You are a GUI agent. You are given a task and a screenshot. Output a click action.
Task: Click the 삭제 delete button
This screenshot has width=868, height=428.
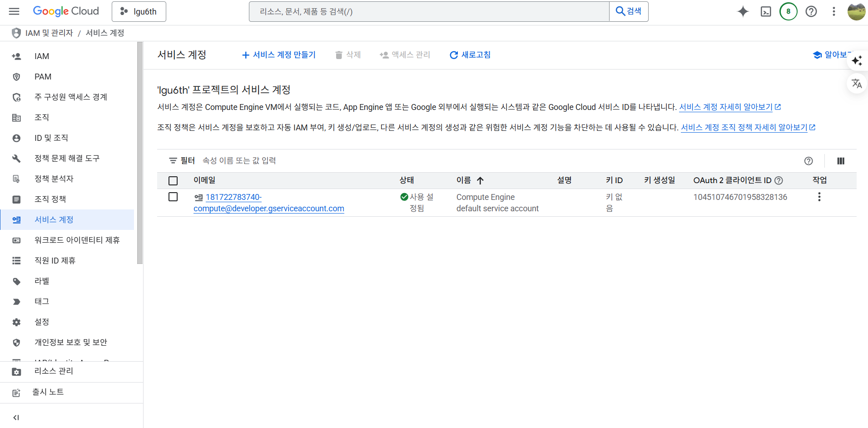(347, 55)
